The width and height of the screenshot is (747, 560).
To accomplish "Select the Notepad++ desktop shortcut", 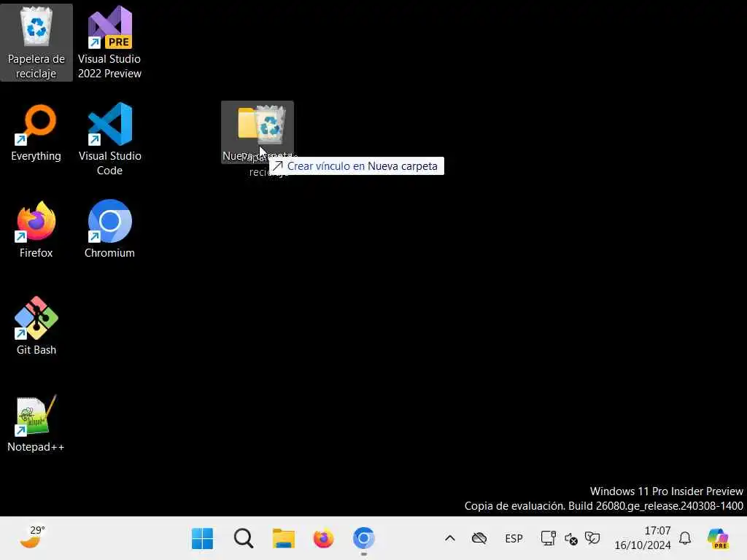I will pyautogui.click(x=36, y=424).
